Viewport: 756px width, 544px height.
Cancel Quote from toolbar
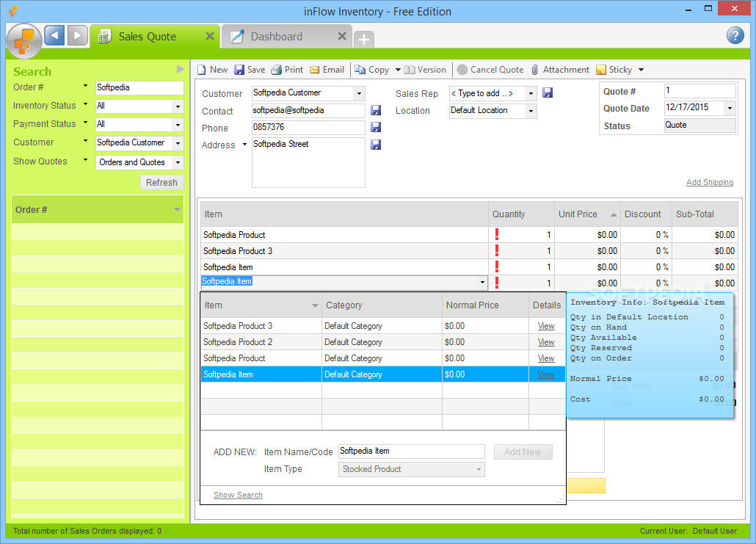click(490, 70)
